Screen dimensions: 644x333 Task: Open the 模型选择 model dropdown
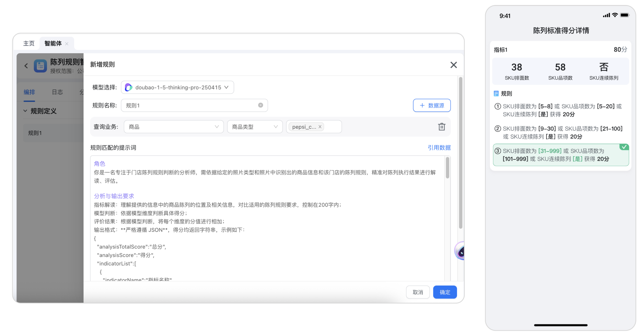177,87
